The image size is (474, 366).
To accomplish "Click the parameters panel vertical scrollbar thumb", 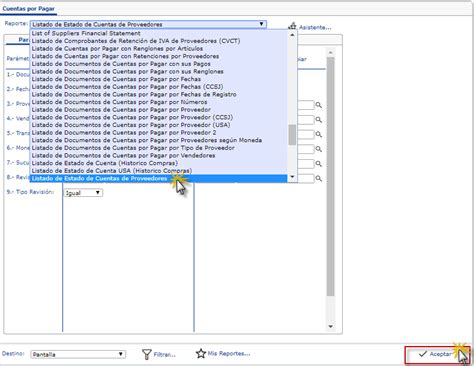I will (330, 177).
